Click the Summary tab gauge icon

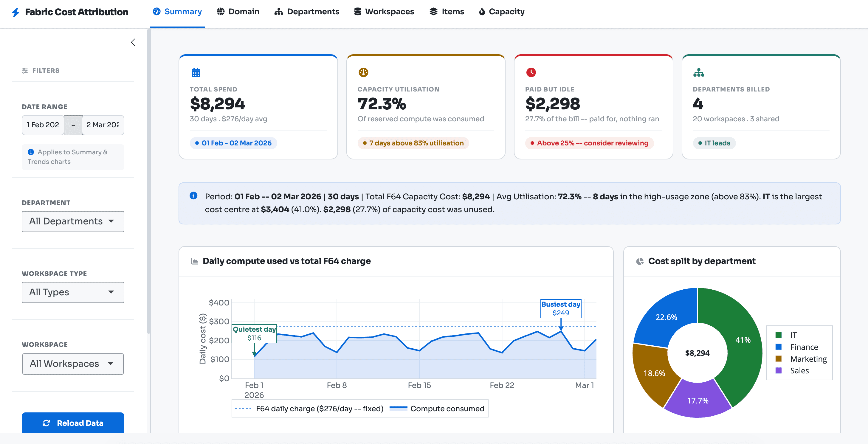[157, 11]
